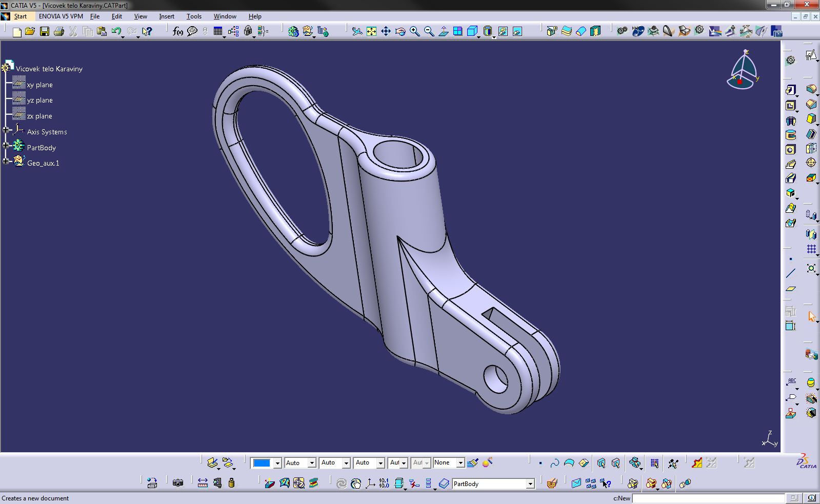Open the Edit menu
The height and width of the screenshot is (504, 820).
(x=117, y=16)
